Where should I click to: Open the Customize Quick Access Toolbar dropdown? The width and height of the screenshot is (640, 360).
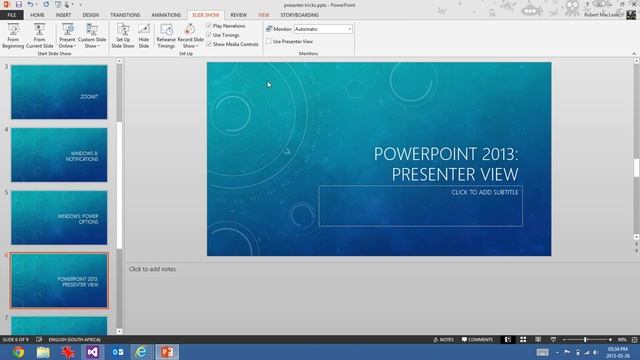(80, 5)
